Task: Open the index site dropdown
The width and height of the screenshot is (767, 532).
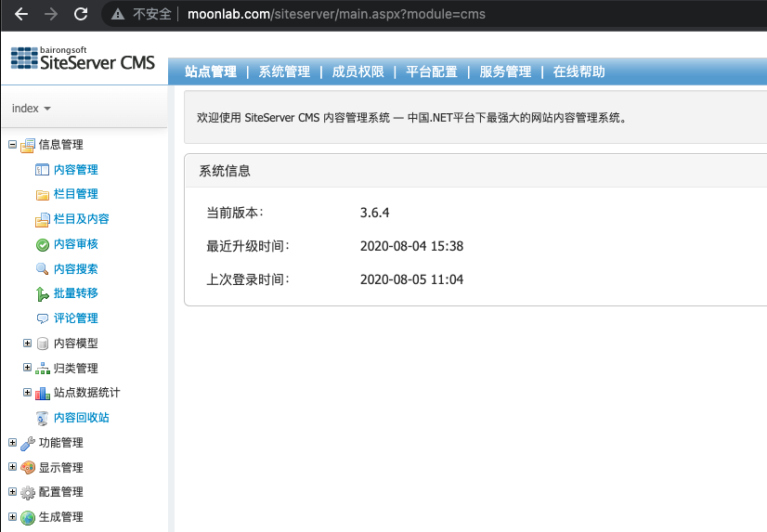Action: 32,109
